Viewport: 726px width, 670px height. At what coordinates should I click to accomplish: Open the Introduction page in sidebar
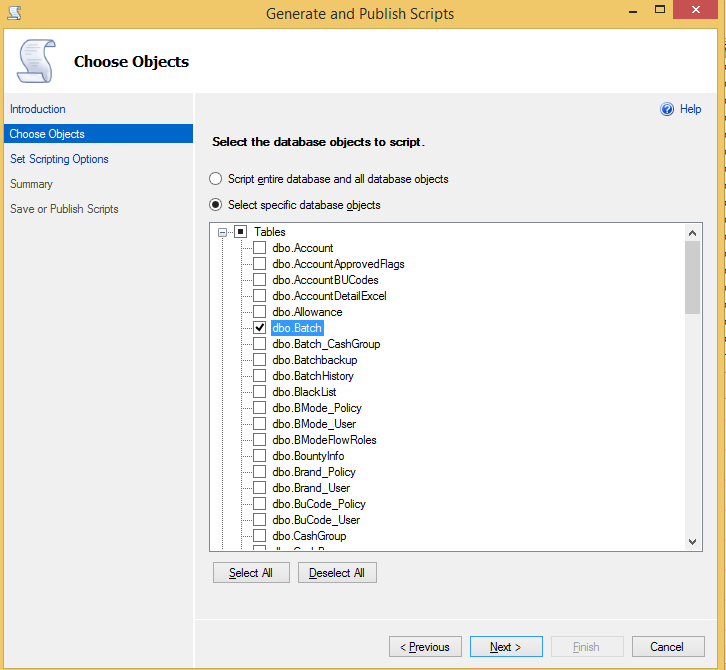pos(38,109)
